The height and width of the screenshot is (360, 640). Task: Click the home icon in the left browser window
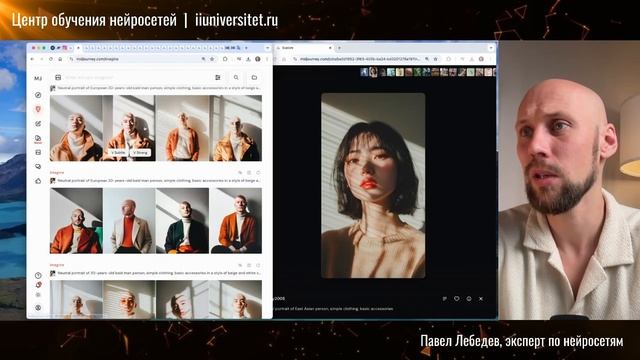click(60, 59)
